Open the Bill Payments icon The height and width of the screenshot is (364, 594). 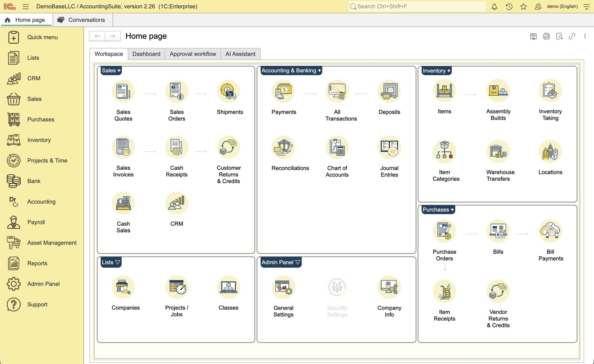click(x=550, y=231)
